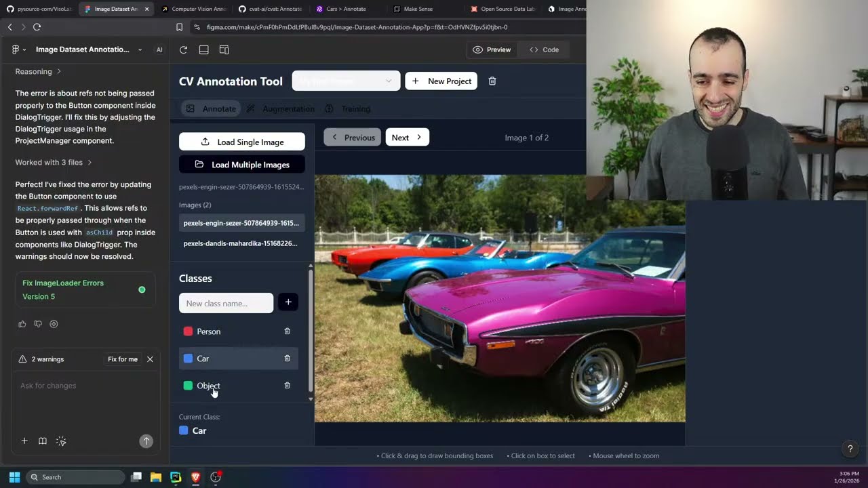The image size is (868, 488).
Task: Click the 2 warnings triangle icon
Action: [x=22, y=359]
